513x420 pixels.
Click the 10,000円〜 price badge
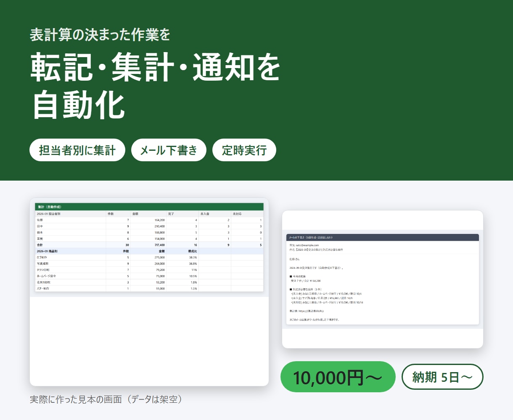[x=338, y=377]
